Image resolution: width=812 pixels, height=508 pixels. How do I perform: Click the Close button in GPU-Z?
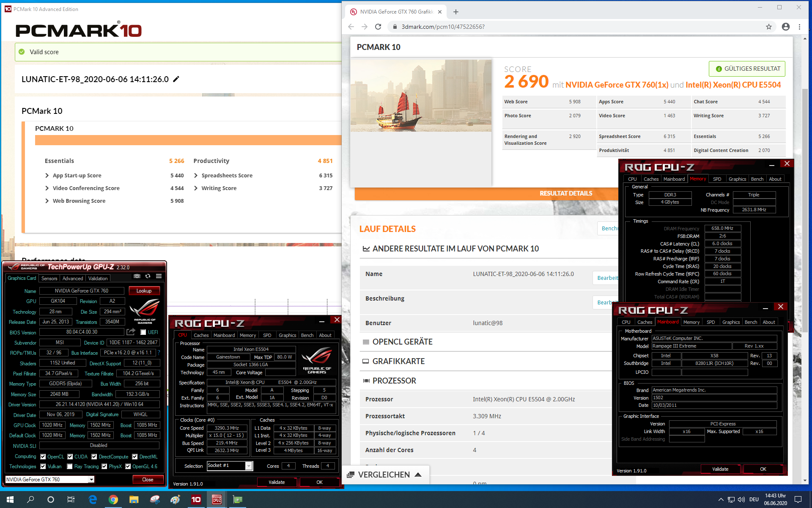[x=148, y=480]
